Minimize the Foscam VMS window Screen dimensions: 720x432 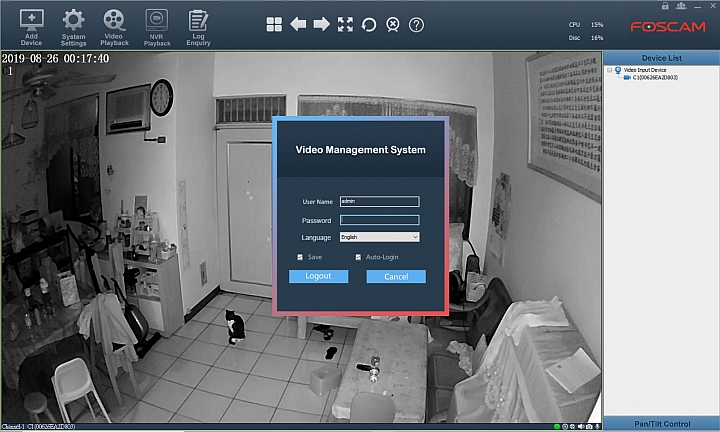point(698,6)
